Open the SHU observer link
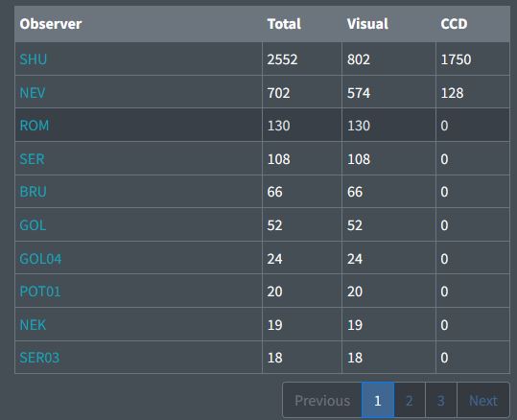The image size is (517, 420). pyautogui.click(x=33, y=59)
